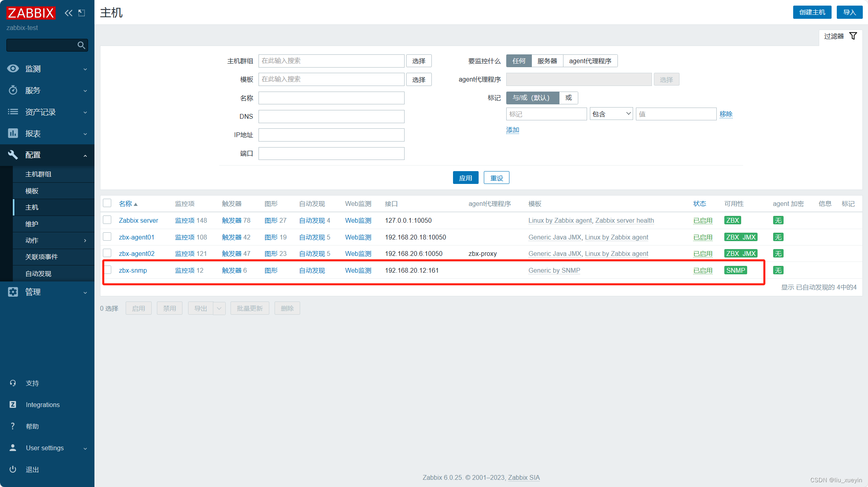Screen dimensions: 868x487
Task: Click the 创建主机 button
Action: tap(812, 12)
